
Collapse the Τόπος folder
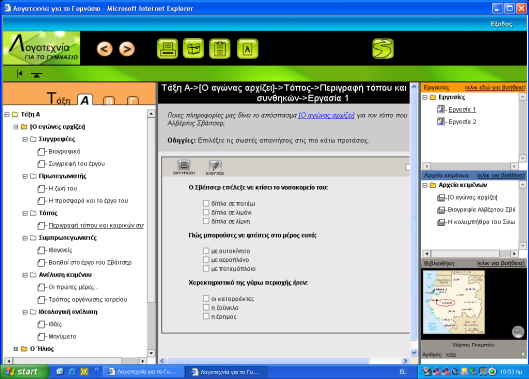(x=25, y=213)
